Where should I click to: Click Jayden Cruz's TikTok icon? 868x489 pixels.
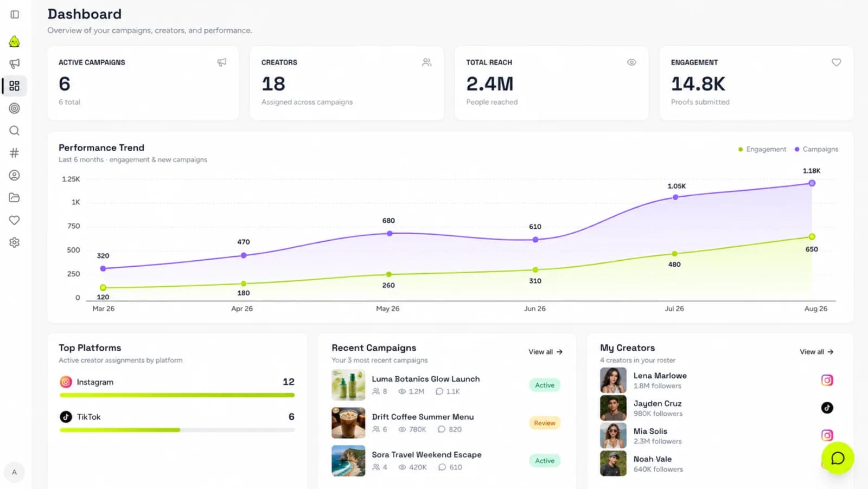click(827, 408)
